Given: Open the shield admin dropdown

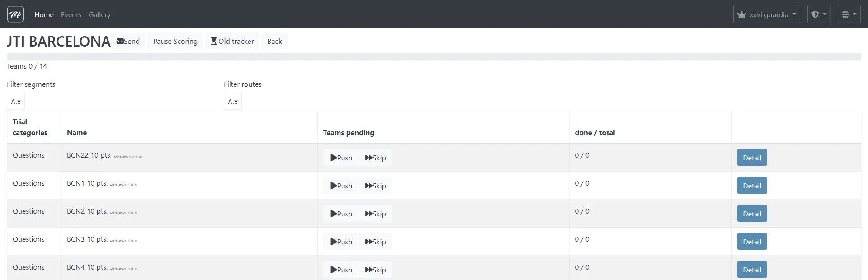Looking at the screenshot, I should 819,14.
